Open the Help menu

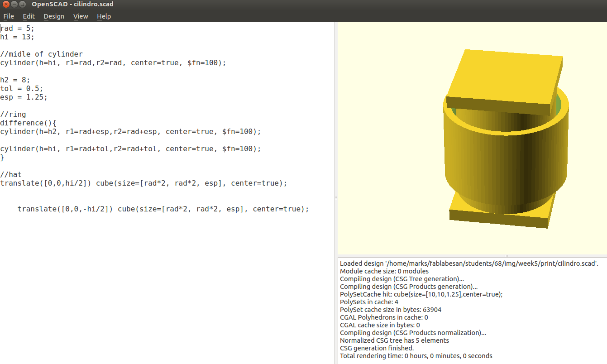pos(104,16)
